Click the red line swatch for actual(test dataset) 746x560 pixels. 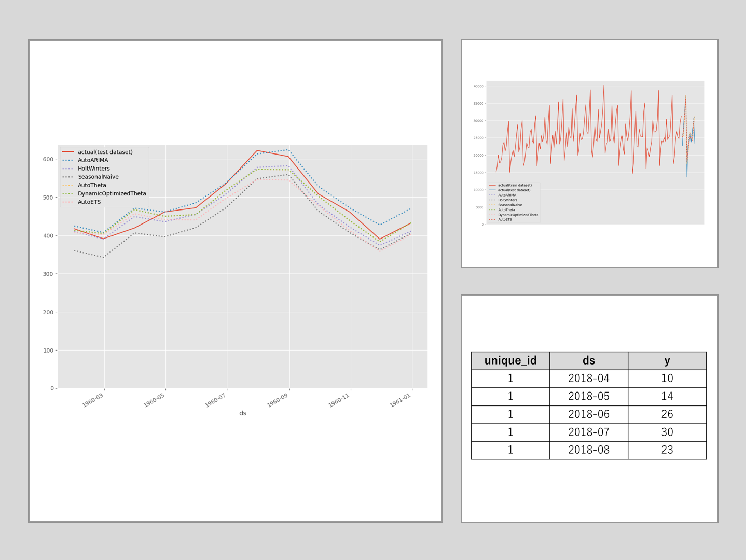coord(67,152)
